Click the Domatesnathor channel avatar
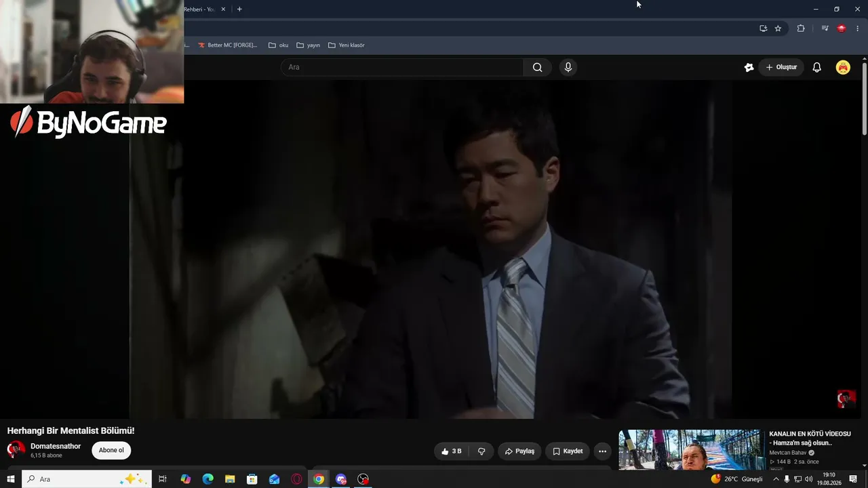The height and width of the screenshot is (488, 868). tap(16, 450)
